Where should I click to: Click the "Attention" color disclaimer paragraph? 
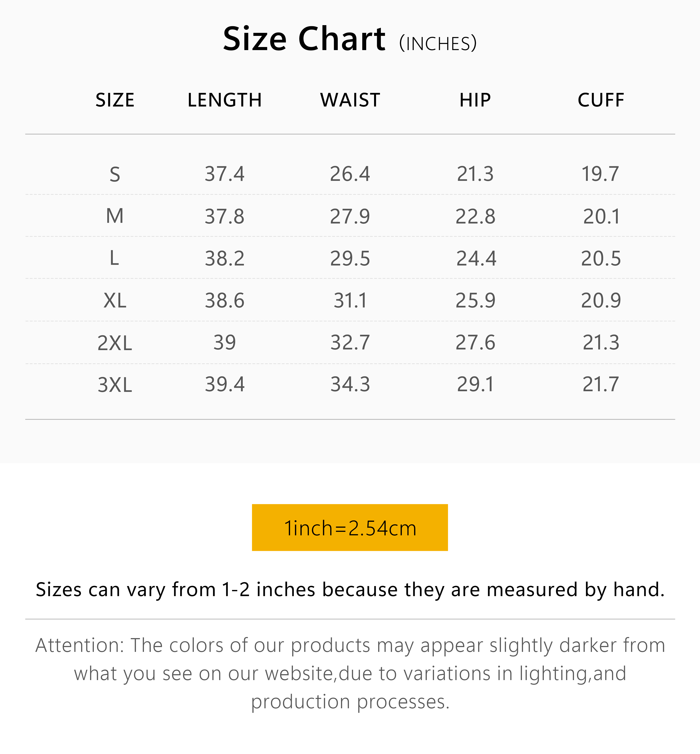click(x=350, y=673)
